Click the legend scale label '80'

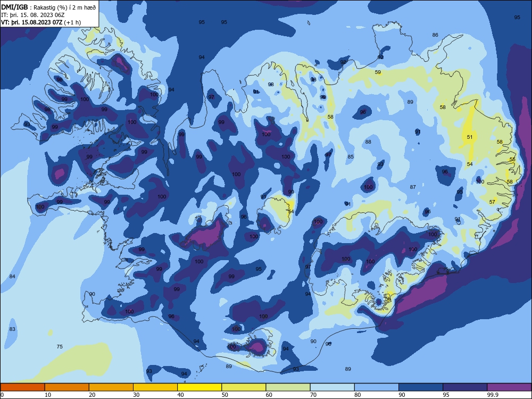click(x=358, y=395)
